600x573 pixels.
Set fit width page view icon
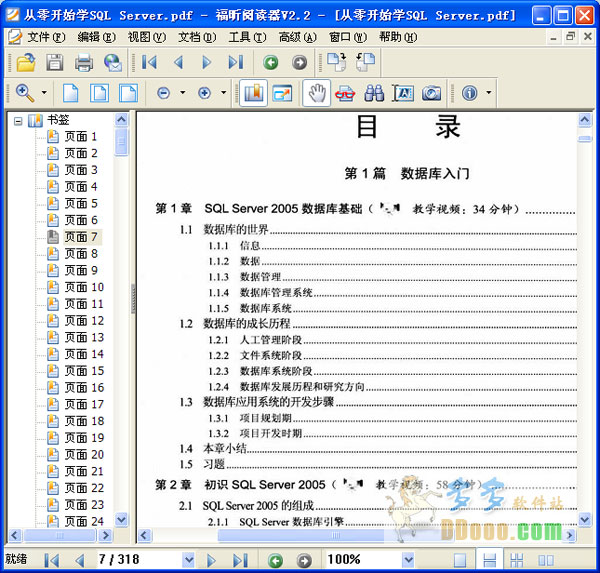click(128, 93)
